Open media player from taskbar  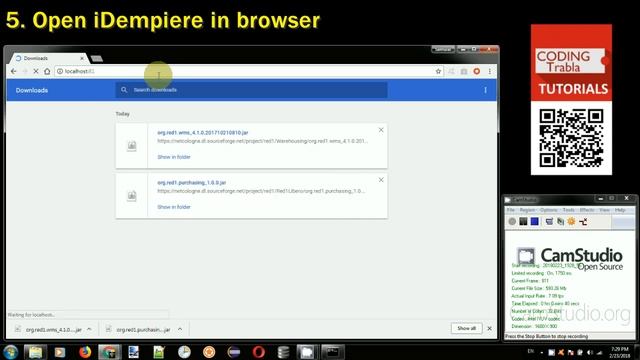(x=60, y=352)
